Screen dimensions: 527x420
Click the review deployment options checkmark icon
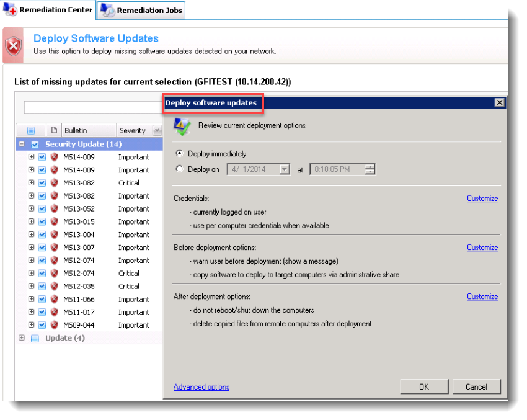coord(182,127)
